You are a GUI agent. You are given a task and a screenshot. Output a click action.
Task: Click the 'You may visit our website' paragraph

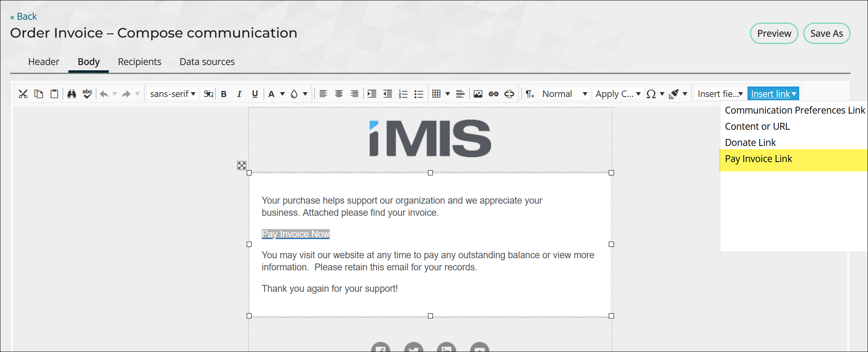[428, 261]
